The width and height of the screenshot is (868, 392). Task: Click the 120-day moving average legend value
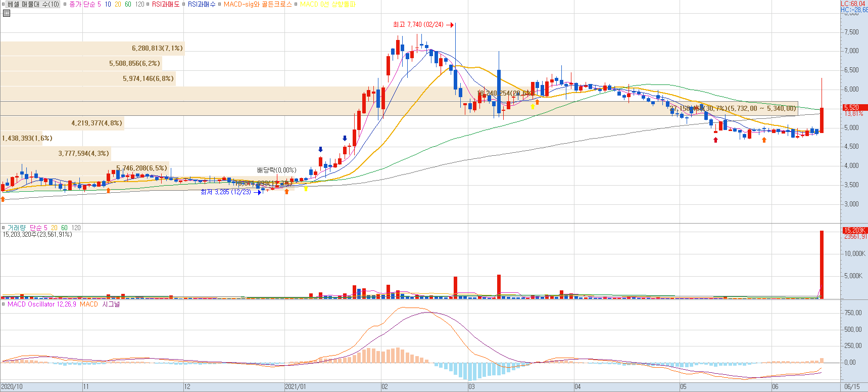click(139, 5)
